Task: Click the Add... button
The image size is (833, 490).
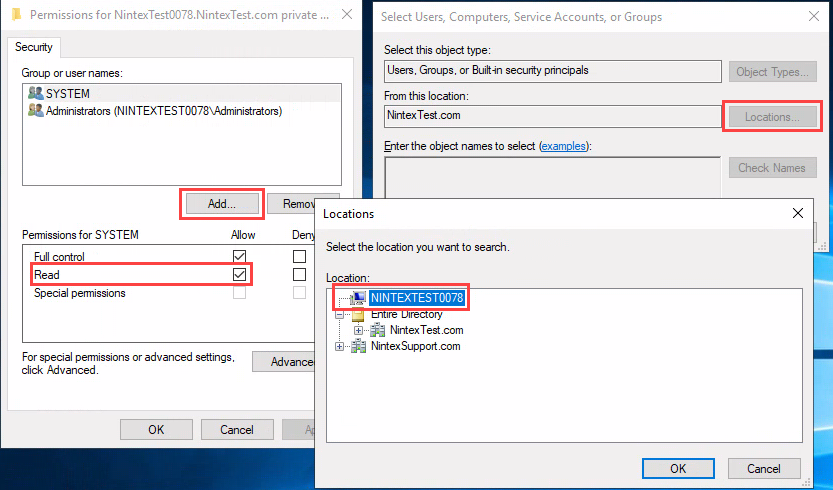Action: [222, 203]
